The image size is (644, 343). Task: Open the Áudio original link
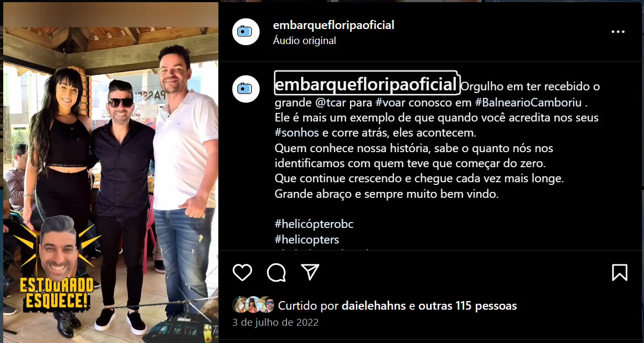point(304,41)
